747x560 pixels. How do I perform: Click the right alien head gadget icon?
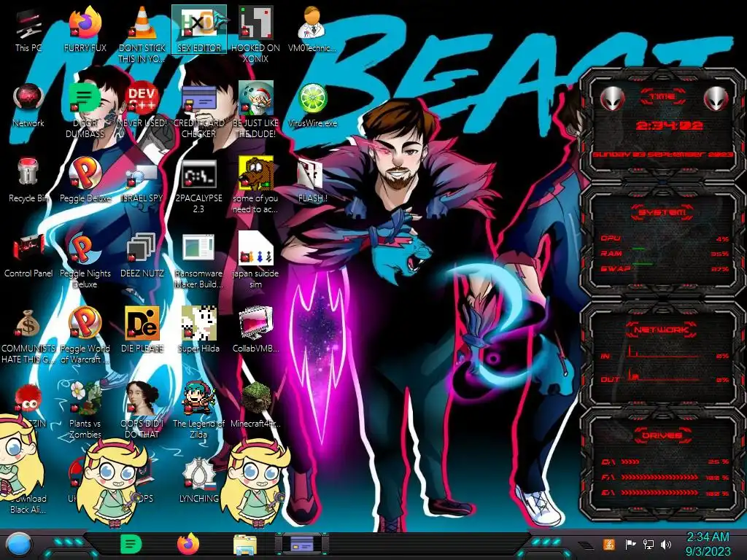point(716,98)
